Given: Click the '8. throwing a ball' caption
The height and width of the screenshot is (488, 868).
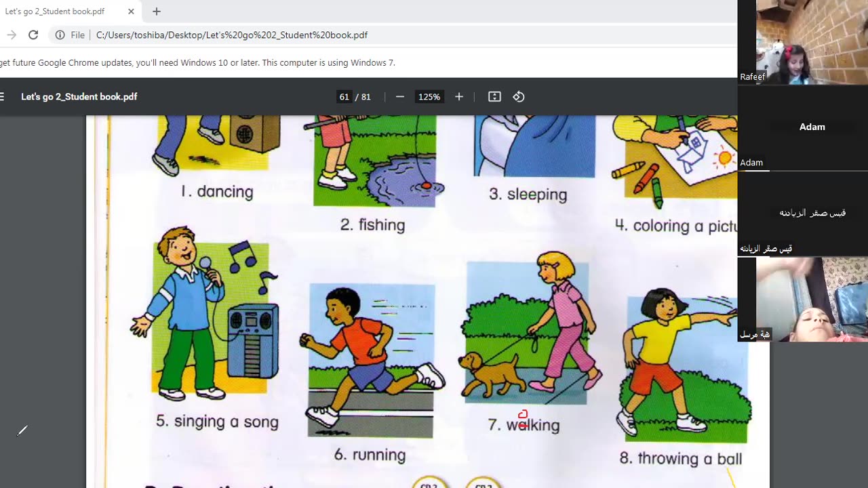Looking at the screenshot, I should pos(680,459).
